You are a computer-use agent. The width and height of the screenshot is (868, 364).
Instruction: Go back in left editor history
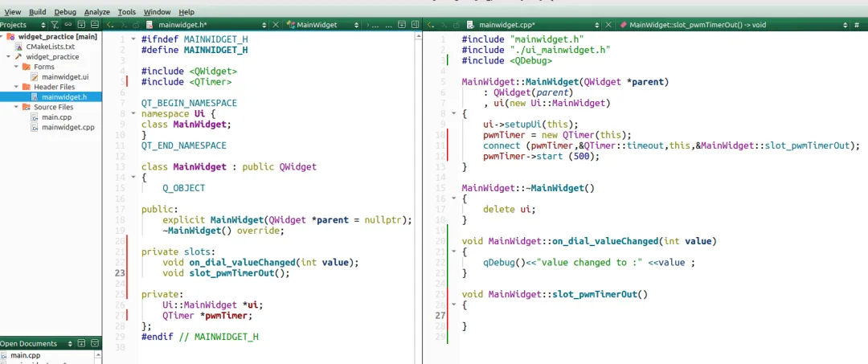click(109, 24)
